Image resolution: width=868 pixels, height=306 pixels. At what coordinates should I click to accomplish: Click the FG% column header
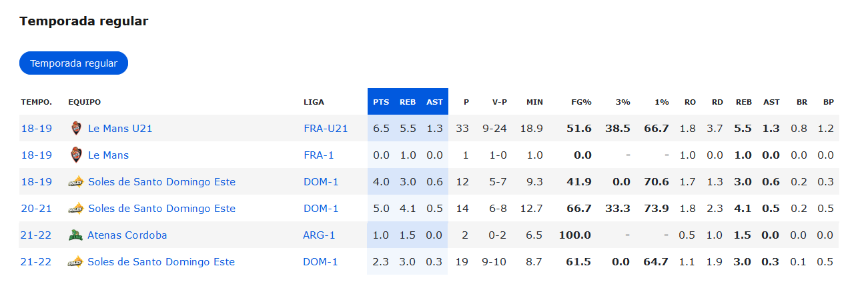(581, 102)
